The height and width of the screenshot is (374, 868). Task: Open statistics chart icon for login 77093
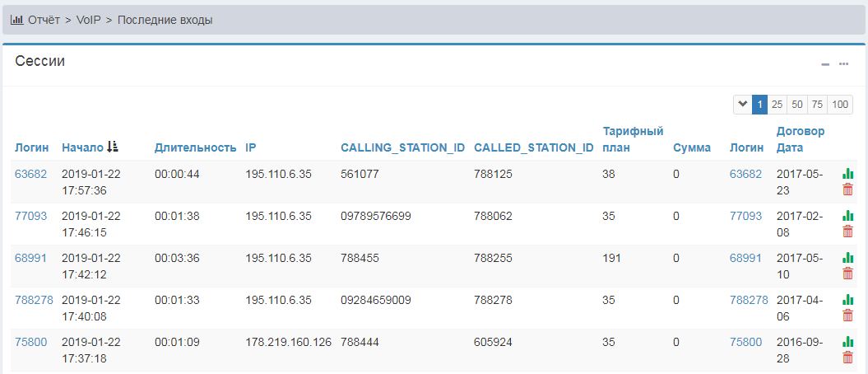[847, 216]
